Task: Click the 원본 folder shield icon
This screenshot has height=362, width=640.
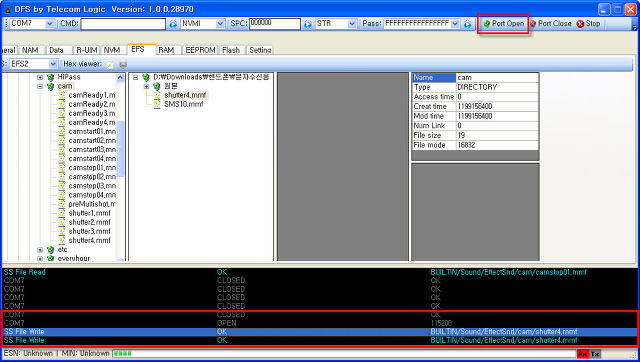Action: [x=157, y=86]
